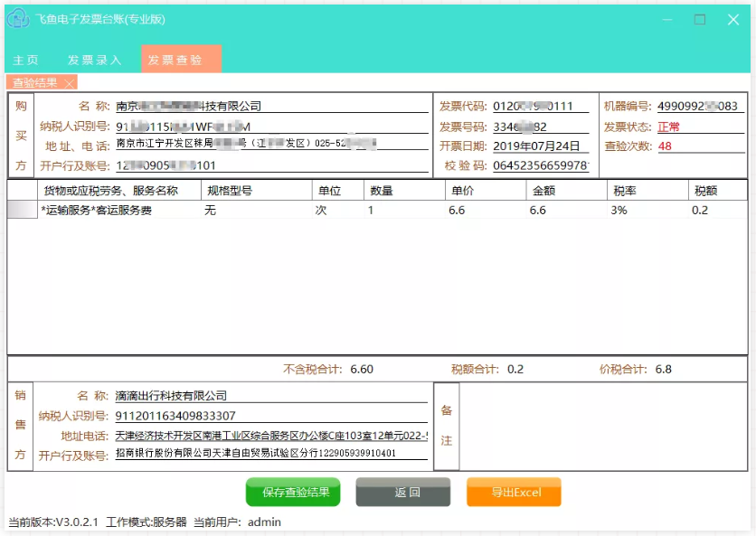Click 不含税合计 value 6.60
The height and width of the screenshot is (536, 756).
point(362,369)
